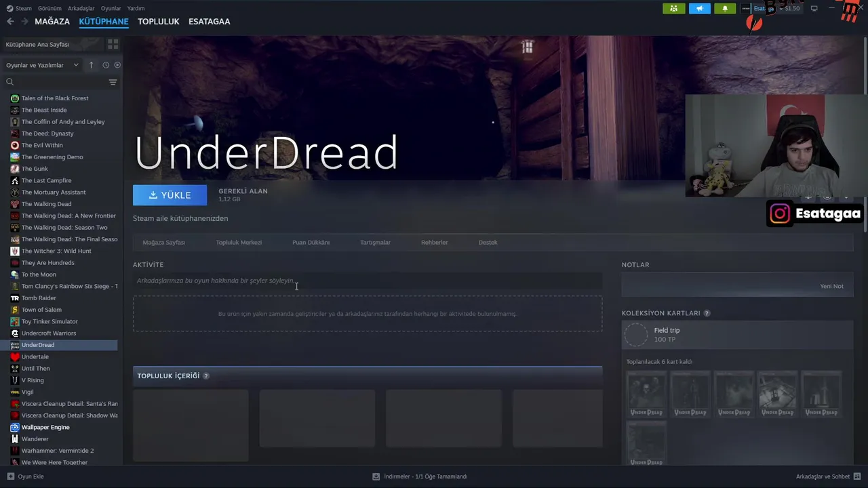868x488 pixels.
Task: Add a game with Oyun Ekle
Action: click(x=26, y=476)
